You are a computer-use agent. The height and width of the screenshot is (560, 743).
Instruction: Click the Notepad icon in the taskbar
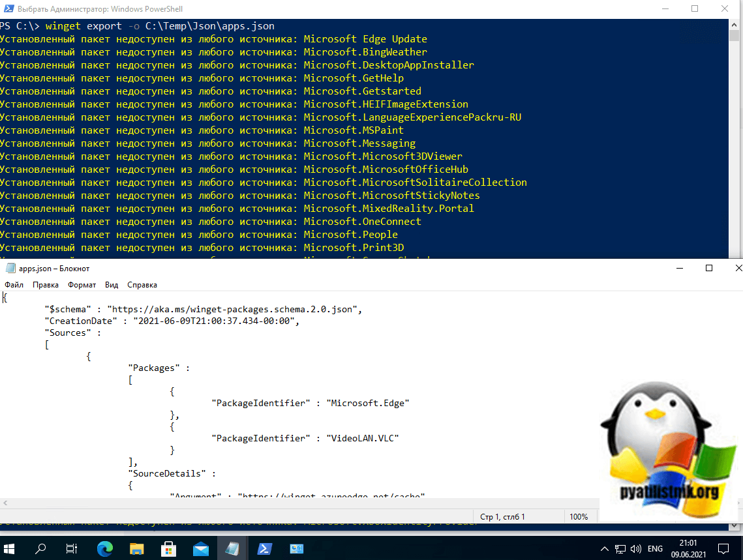(232, 548)
